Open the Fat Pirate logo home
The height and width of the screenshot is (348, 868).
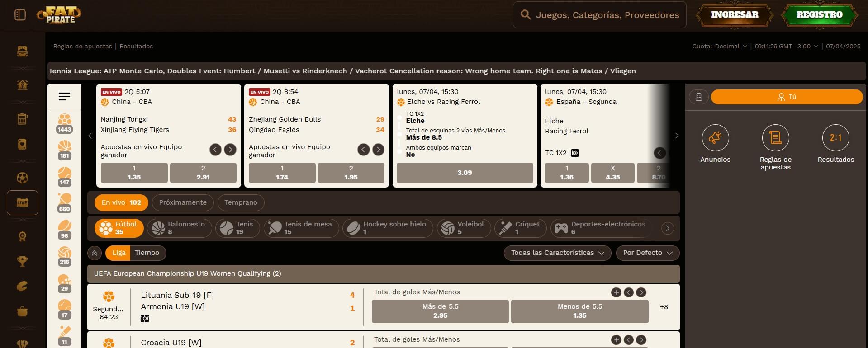point(59,15)
